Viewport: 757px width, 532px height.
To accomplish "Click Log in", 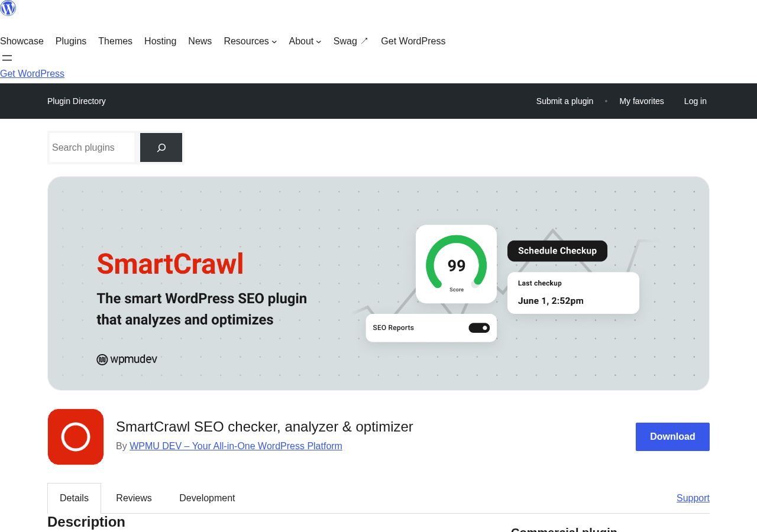I will pos(695,101).
